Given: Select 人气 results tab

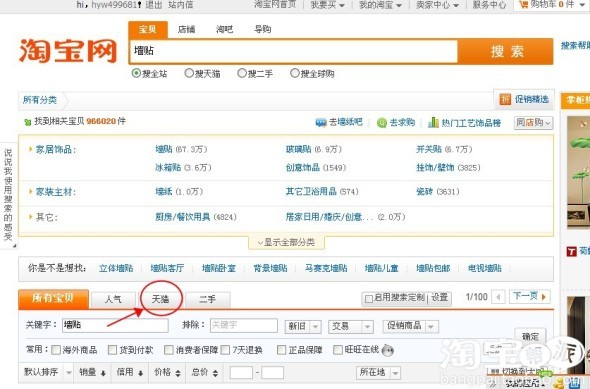Looking at the screenshot, I should click(x=113, y=300).
